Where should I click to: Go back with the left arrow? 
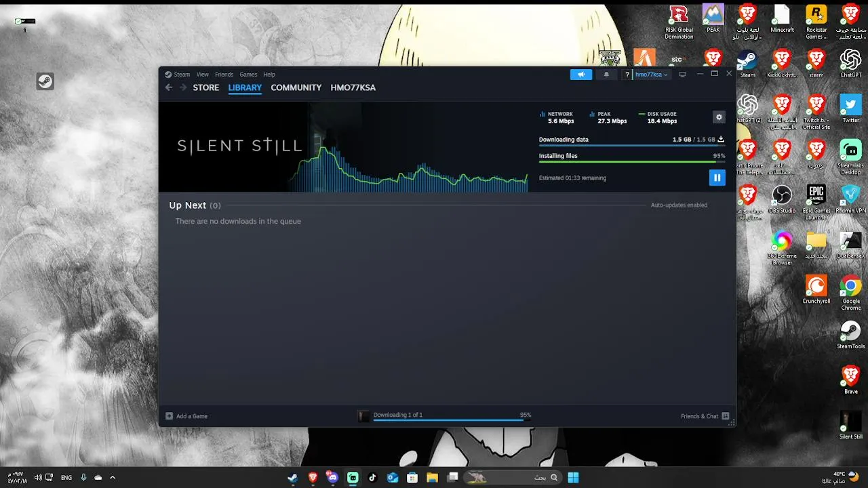pyautogui.click(x=169, y=87)
